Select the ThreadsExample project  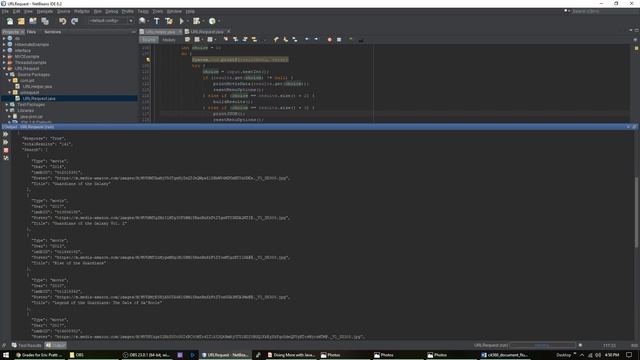pos(31,62)
